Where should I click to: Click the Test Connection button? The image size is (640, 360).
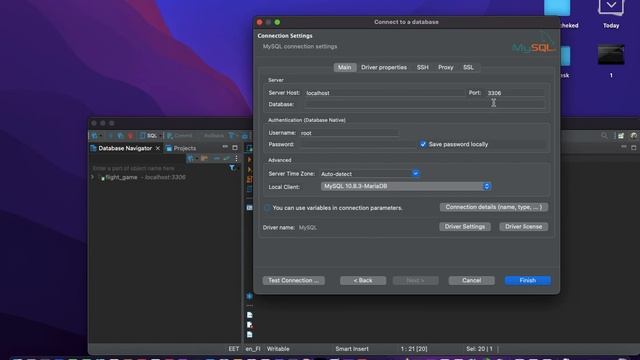293,280
